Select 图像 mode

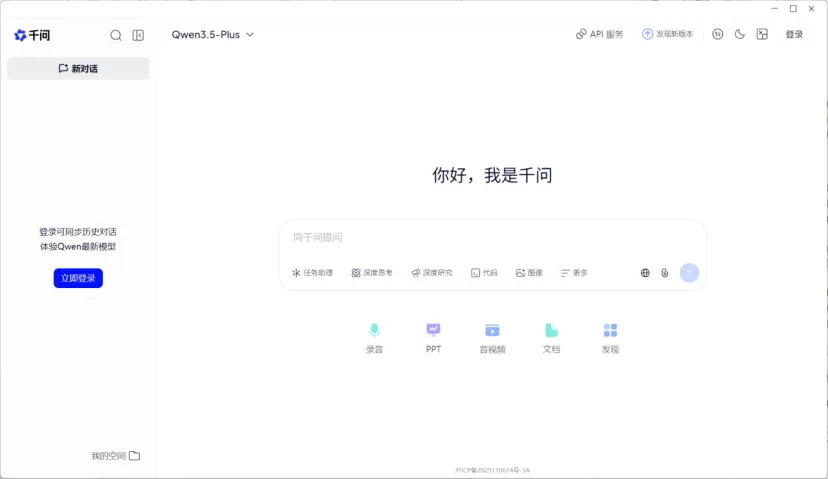click(529, 273)
